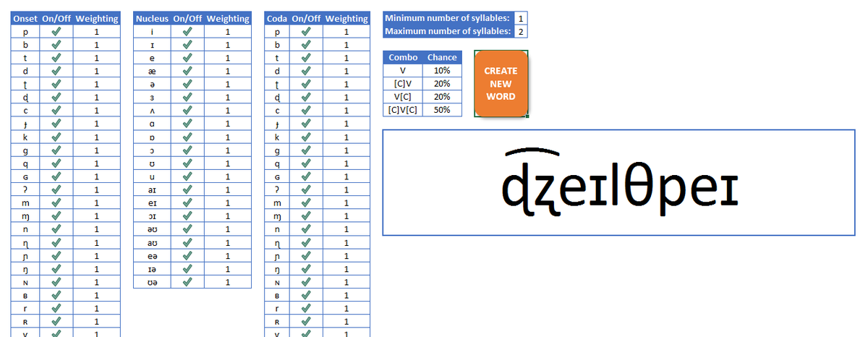Click the coda phoneme cell ŋ
868x337 pixels.
277,269
